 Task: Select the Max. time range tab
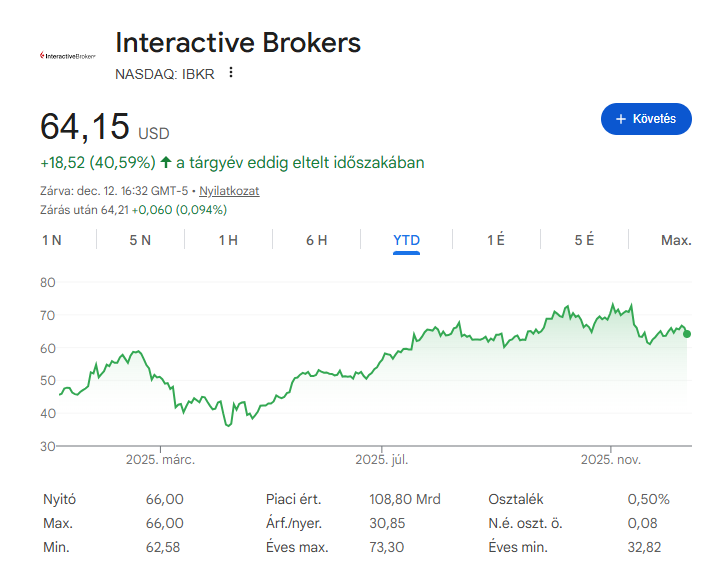click(x=676, y=240)
